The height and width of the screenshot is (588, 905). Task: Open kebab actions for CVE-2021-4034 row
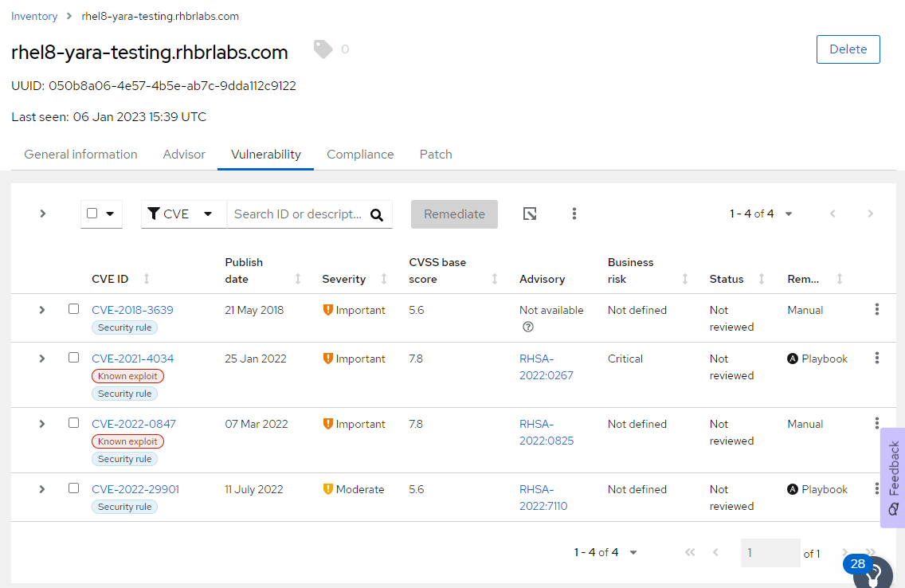tap(876, 359)
